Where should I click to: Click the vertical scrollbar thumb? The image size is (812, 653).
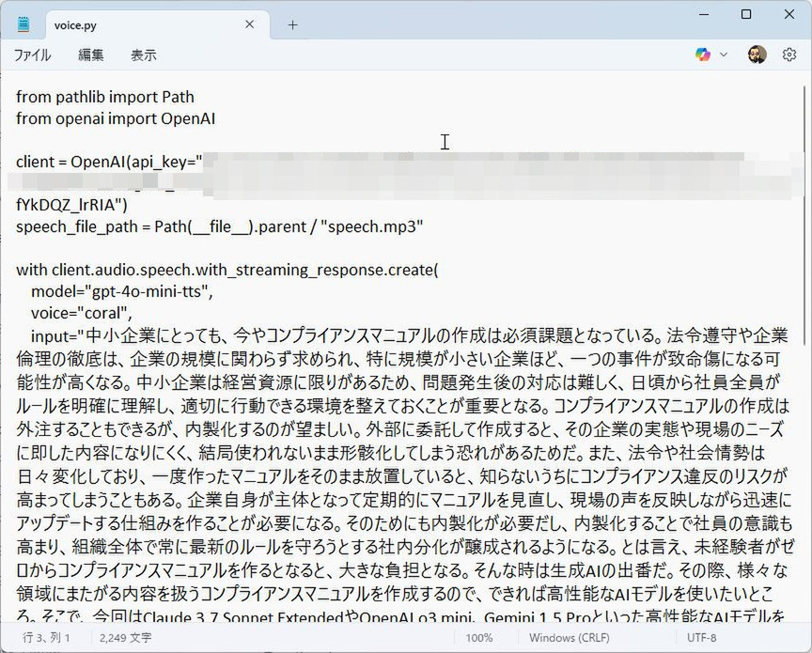[x=804, y=215]
